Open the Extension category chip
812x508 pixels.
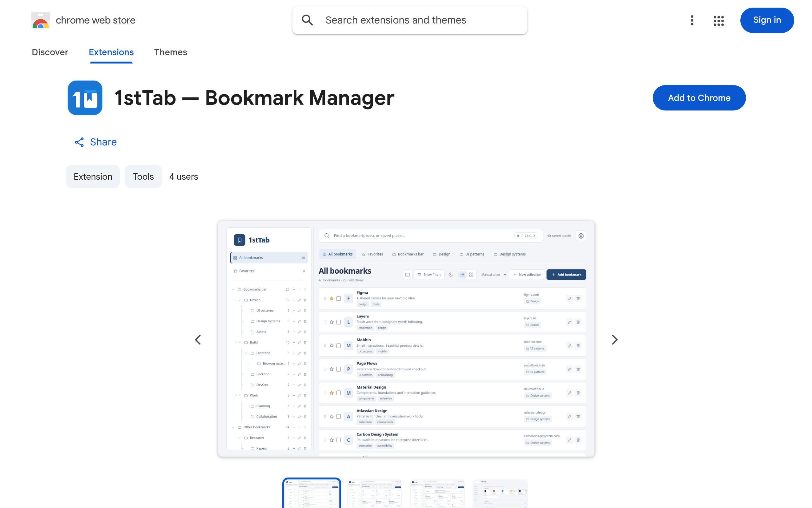(x=93, y=177)
